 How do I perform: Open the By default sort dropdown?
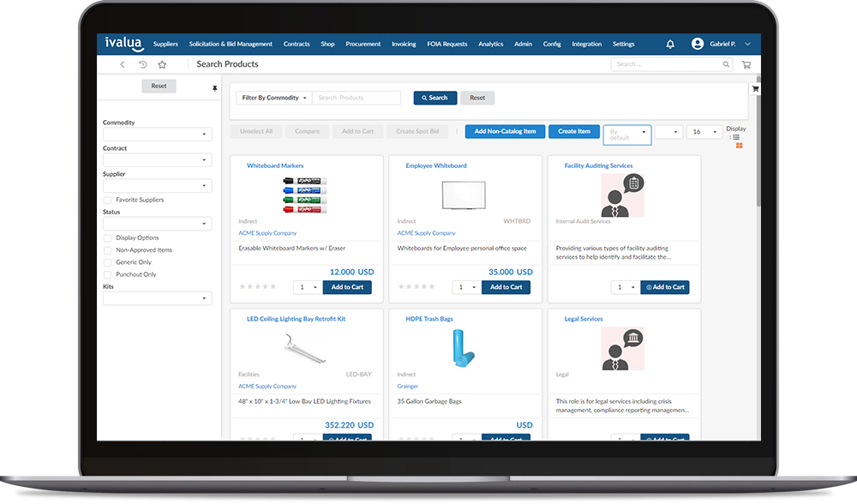tap(627, 135)
